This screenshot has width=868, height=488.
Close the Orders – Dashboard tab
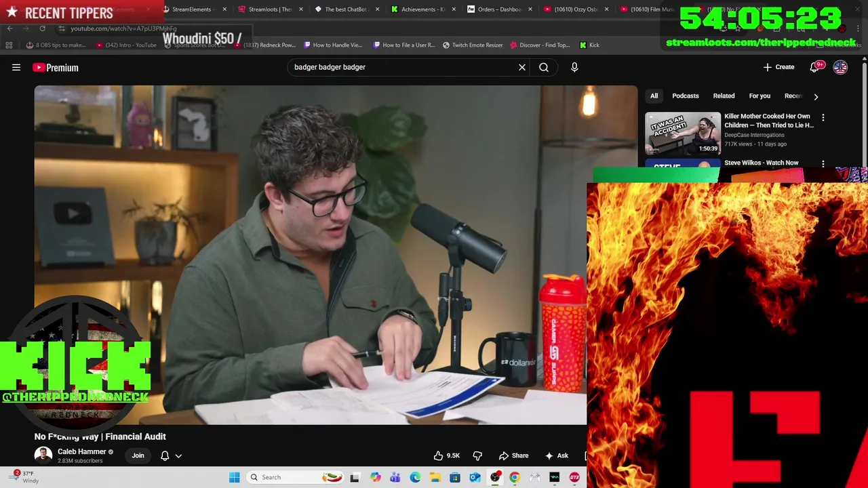point(530,9)
